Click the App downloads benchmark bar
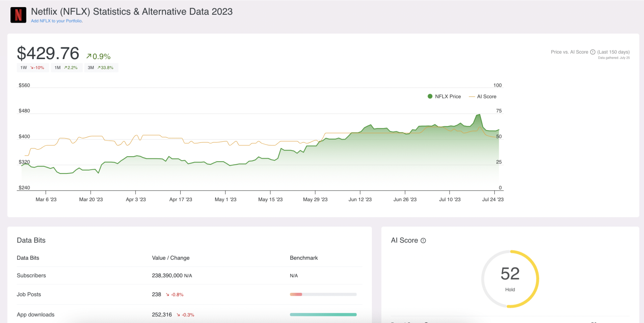This screenshot has height=323, width=644. 323,315
